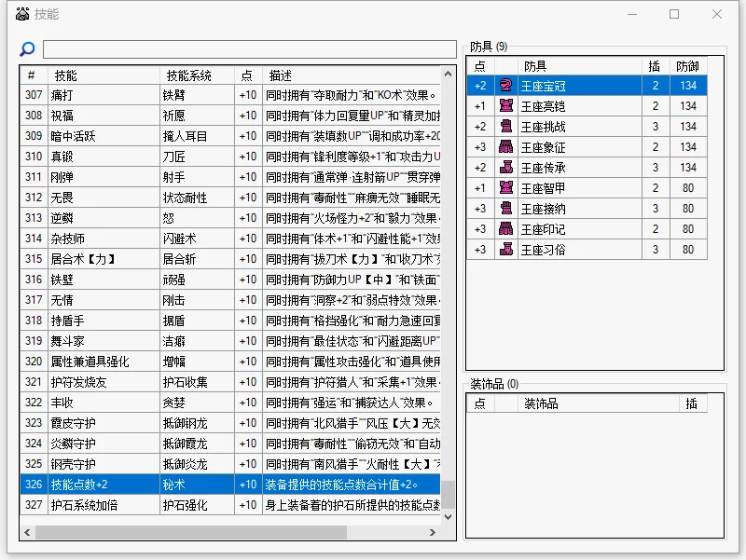This screenshot has width=746, height=560.
Task: Select armor 王座挑战
Action: tap(587, 127)
